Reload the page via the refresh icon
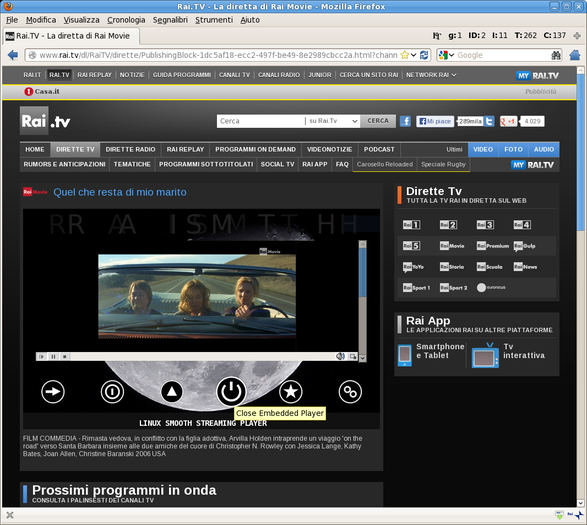587x525 pixels. 424,55
